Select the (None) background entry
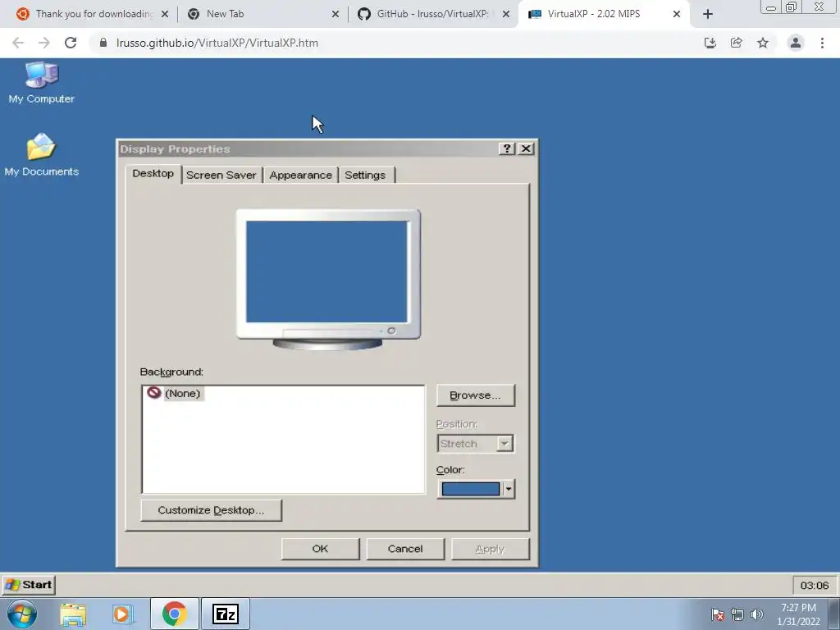 pyautogui.click(x=174, y=393)
